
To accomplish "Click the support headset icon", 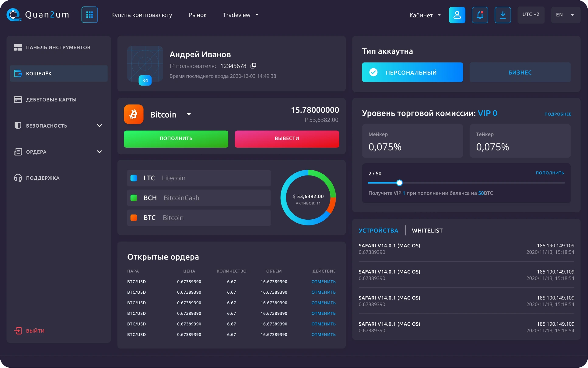I will pyautogui.click(x=18, y=178).
